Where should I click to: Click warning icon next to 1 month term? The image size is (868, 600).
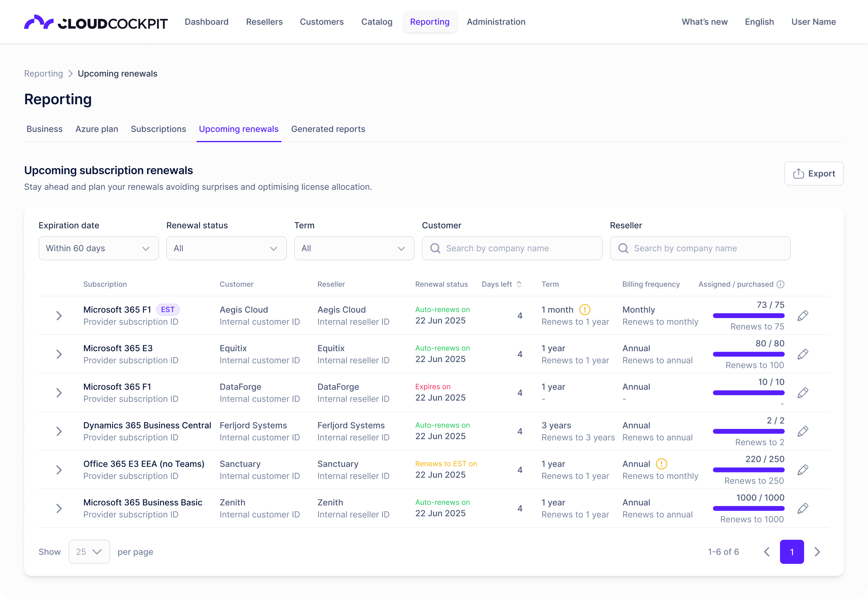click(x=584, y=310)
